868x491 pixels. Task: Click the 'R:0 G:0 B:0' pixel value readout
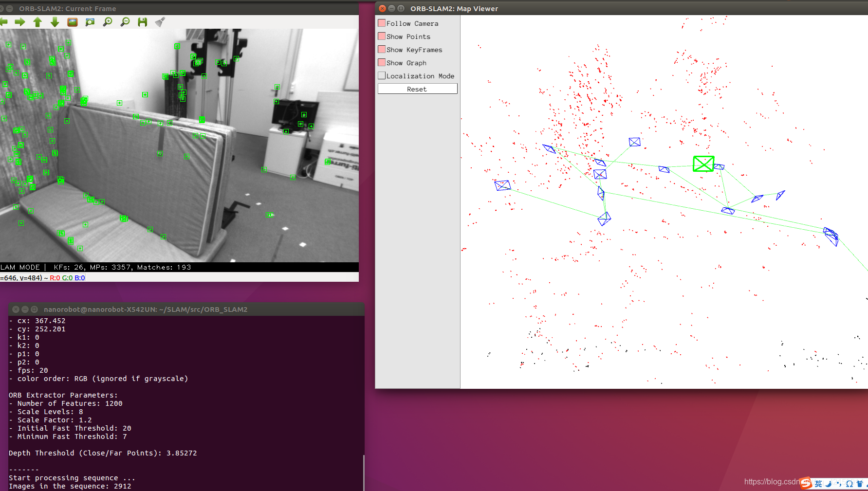pyautogui.click(x=67, y=278)
